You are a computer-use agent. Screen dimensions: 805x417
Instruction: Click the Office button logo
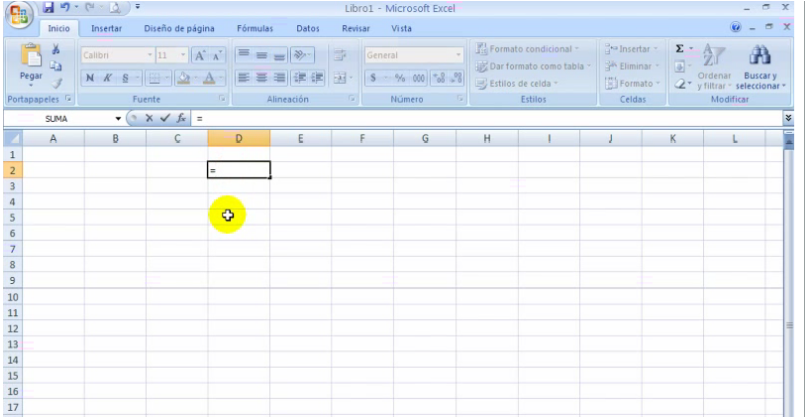coord(20,16)
